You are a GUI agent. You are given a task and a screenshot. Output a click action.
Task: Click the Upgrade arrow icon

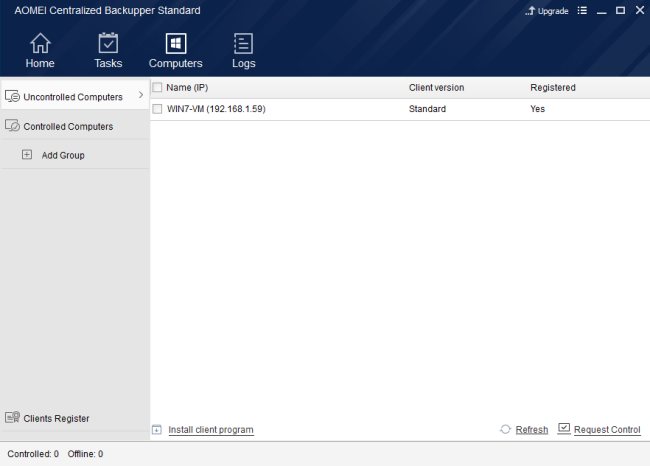point(530,11)
